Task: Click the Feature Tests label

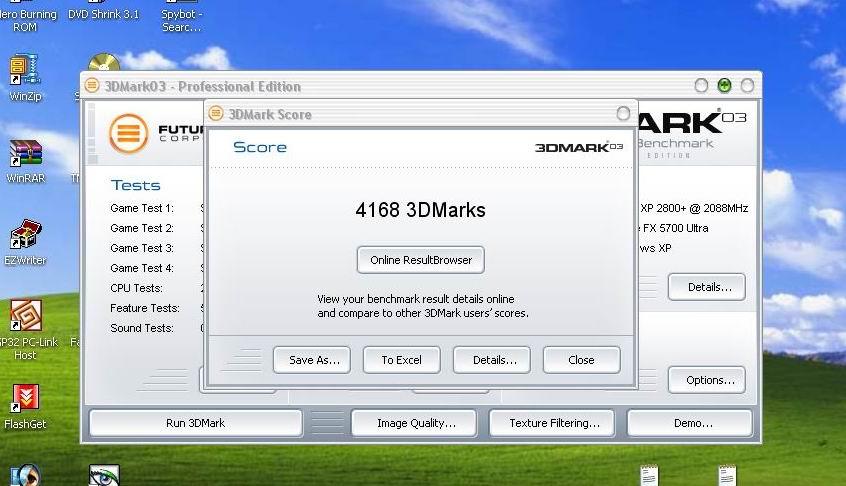Action: pyautogui.click(x=145, y=308)
